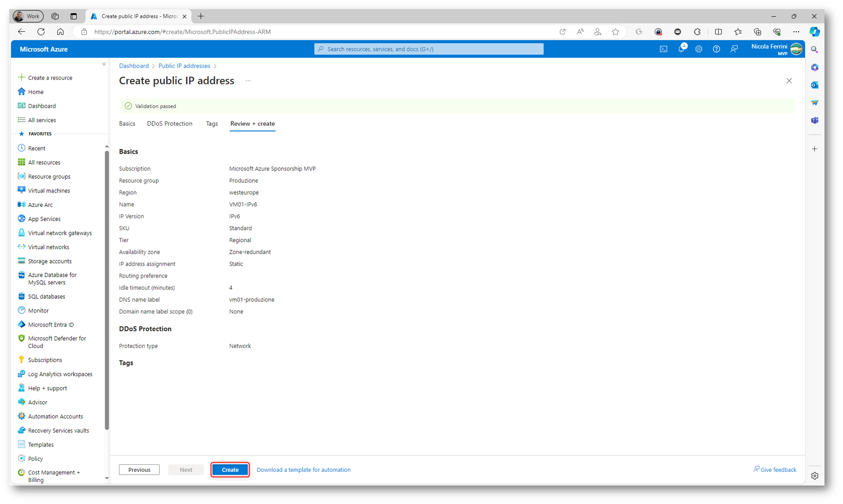Open Microsoft Entra ID in sidebar
Screen dimensions: 843x504
point(51,325)
